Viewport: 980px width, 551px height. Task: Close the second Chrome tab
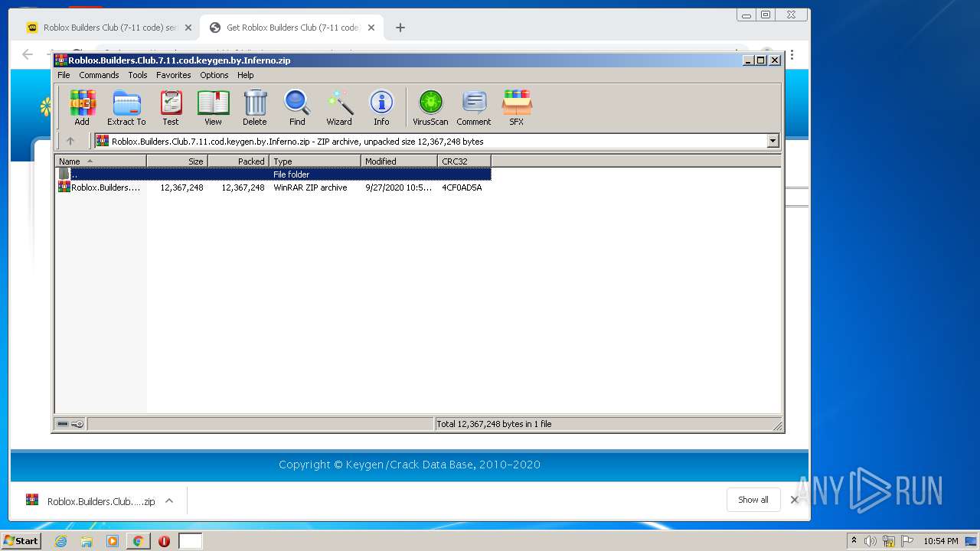371,28
